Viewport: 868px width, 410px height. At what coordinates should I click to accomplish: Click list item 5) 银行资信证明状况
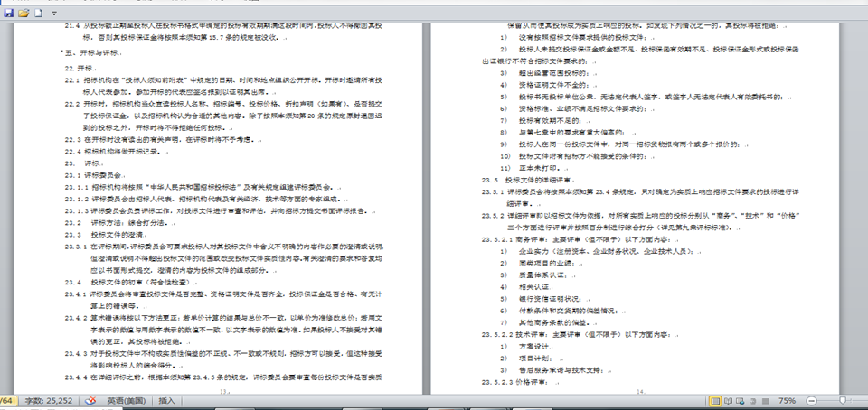[541, 299]
